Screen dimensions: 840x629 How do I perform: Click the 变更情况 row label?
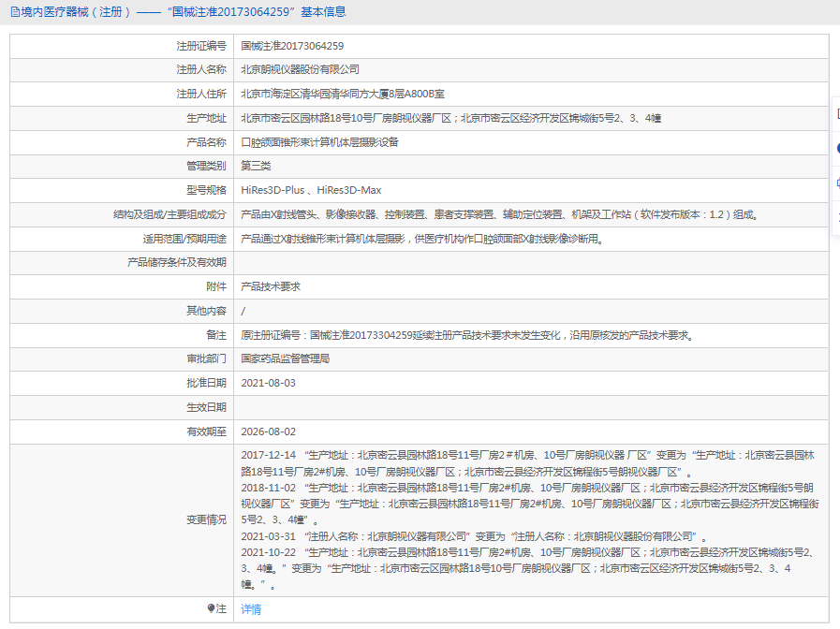(206, 519)
